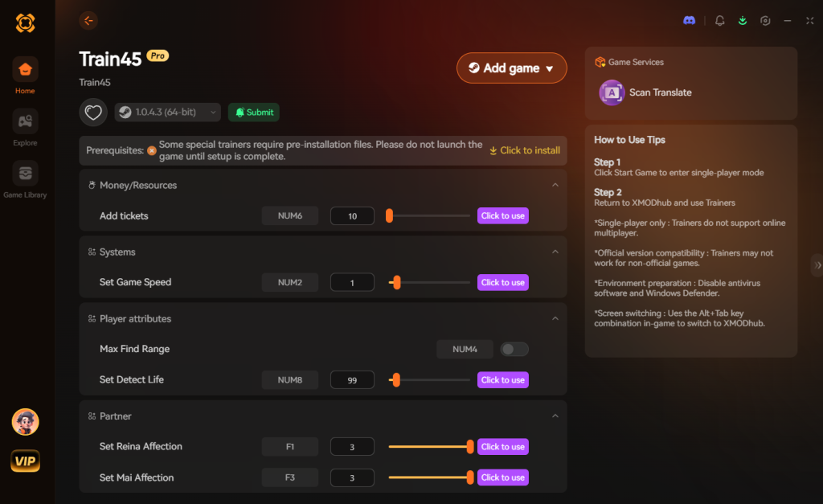
Task: Open the user avatar profile
Action: click(25, 421)
